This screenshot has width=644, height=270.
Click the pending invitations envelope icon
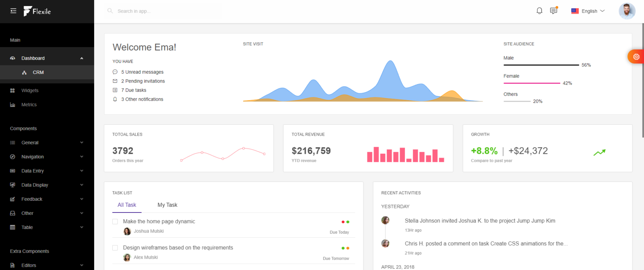(x=115, y=81)
